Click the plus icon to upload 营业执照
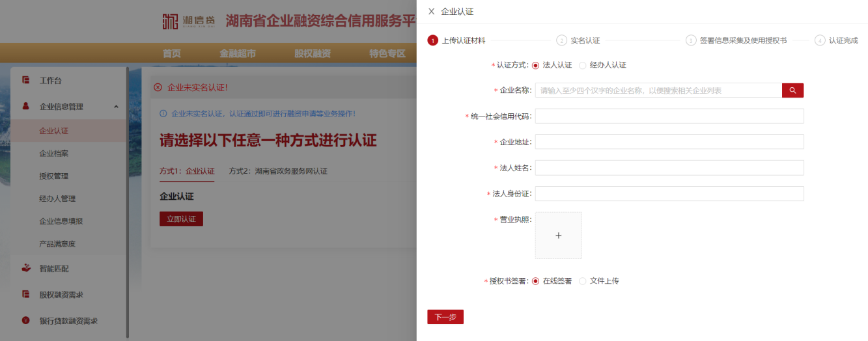Screen dimensions: 868x341 click(558, 236)
